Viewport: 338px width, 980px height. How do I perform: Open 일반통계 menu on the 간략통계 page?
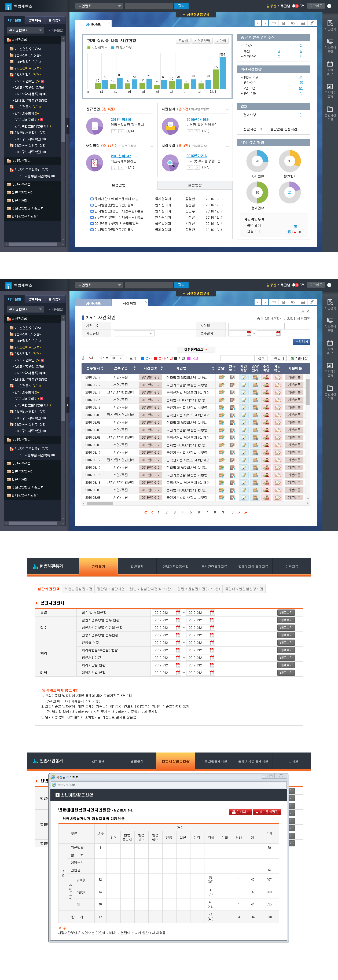pos(137,567)
